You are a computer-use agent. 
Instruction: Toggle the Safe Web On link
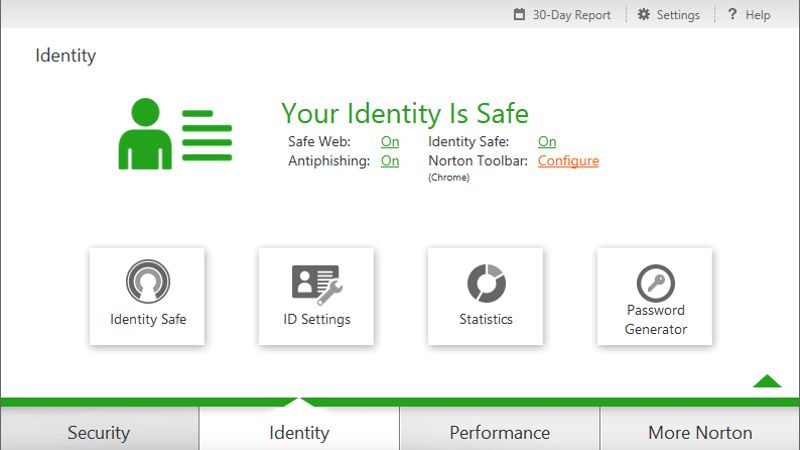pos(390,141)
